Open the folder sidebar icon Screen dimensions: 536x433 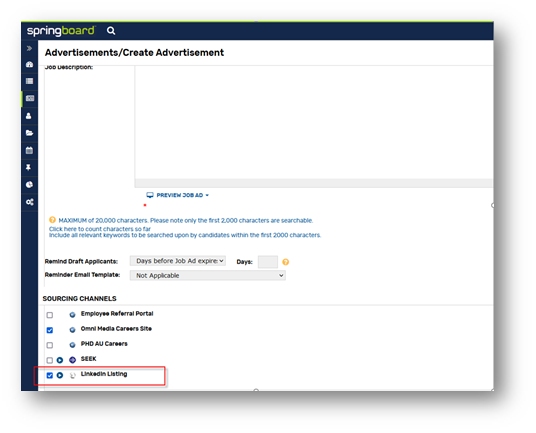pyautogui.click(x=29, y=133)
